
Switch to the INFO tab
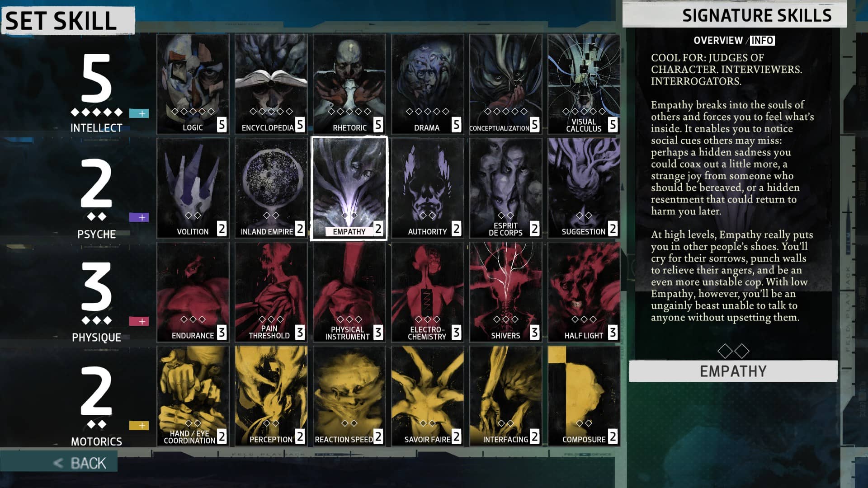coord(762,41)
